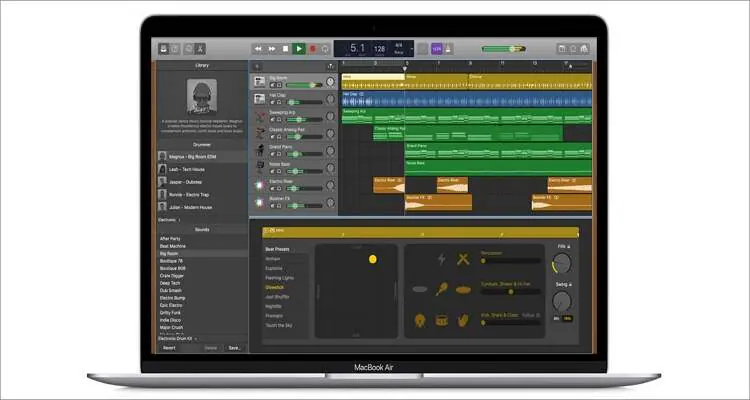
Task: Solo the Grand Piano track
Action: coord(279,154)
